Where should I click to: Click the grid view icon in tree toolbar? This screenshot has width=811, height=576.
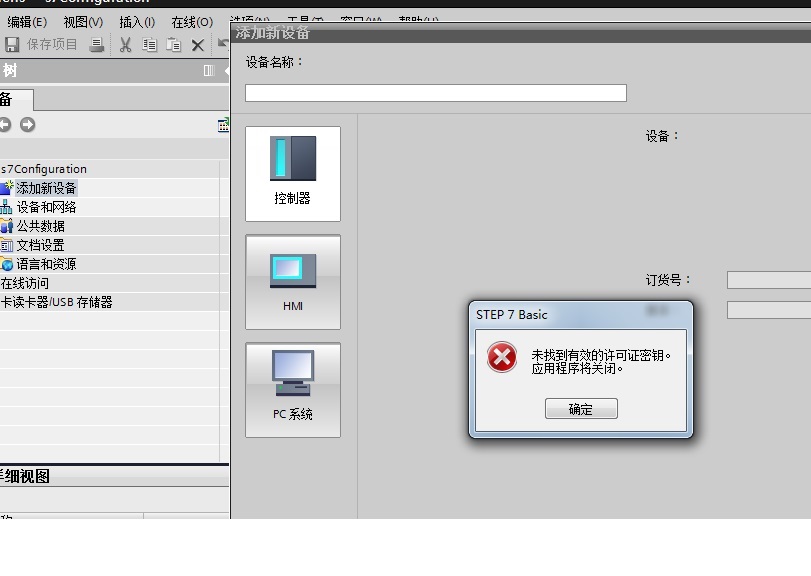(x=223, y=125)
